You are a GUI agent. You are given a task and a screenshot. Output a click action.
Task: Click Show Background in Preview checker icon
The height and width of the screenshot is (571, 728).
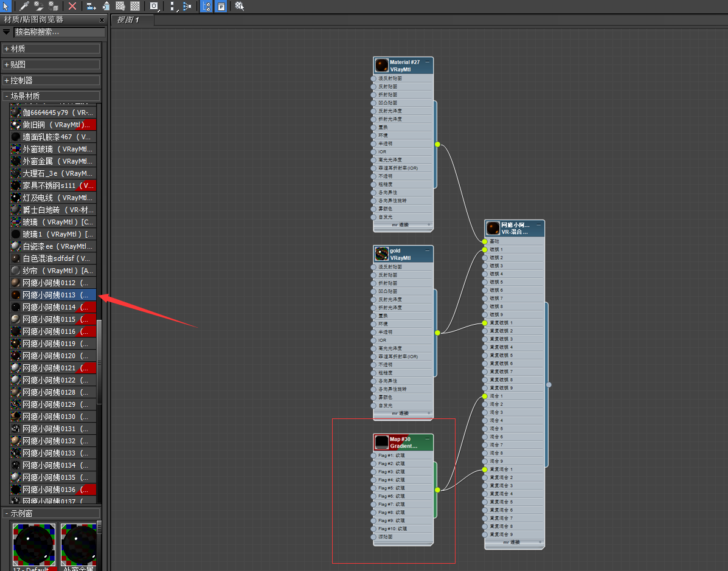pyautogui.click(x=135, y=6)
